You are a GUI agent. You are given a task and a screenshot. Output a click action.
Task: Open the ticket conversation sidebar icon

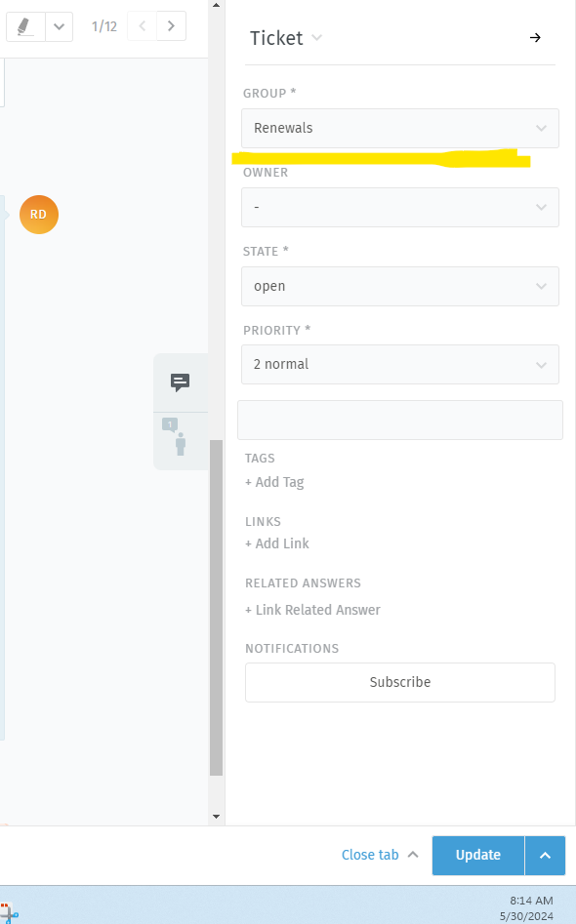click(180, 382)
